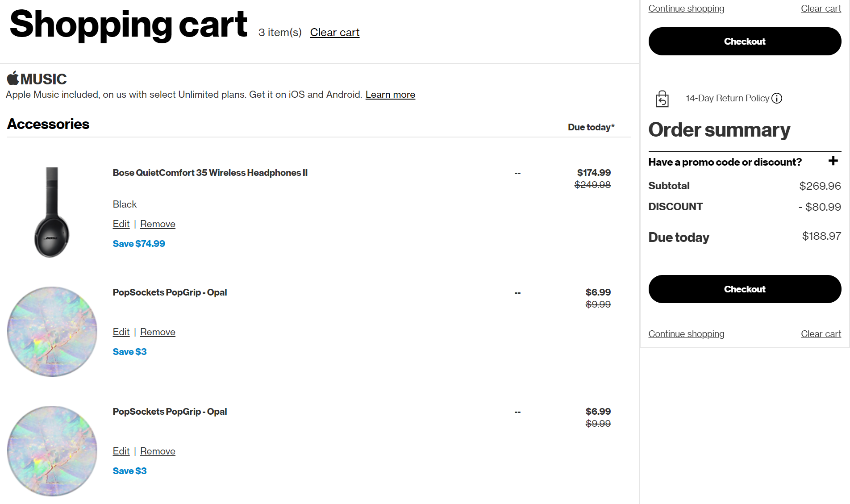Remove the first PopSockets PopGrip item

point(158,332)
